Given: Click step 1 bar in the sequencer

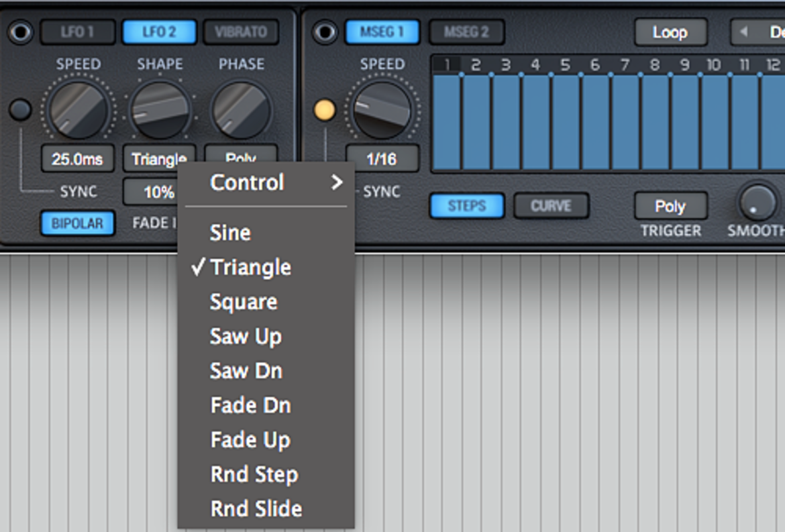Looking at the screenshot, I should pos(447,122).
